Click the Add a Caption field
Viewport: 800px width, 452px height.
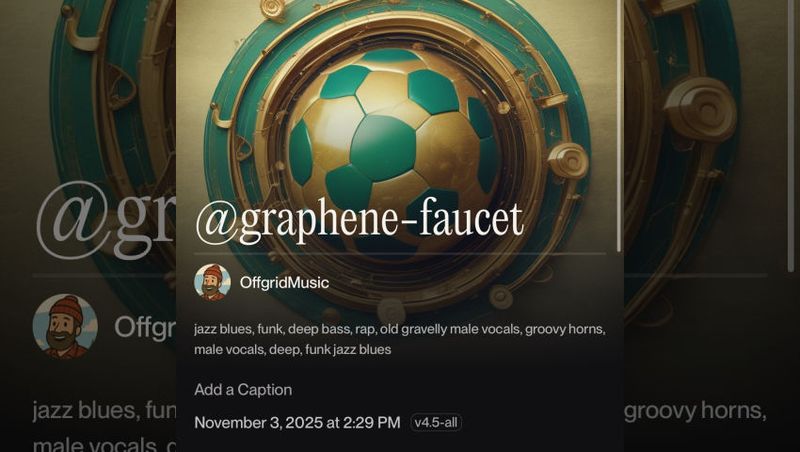243,390
